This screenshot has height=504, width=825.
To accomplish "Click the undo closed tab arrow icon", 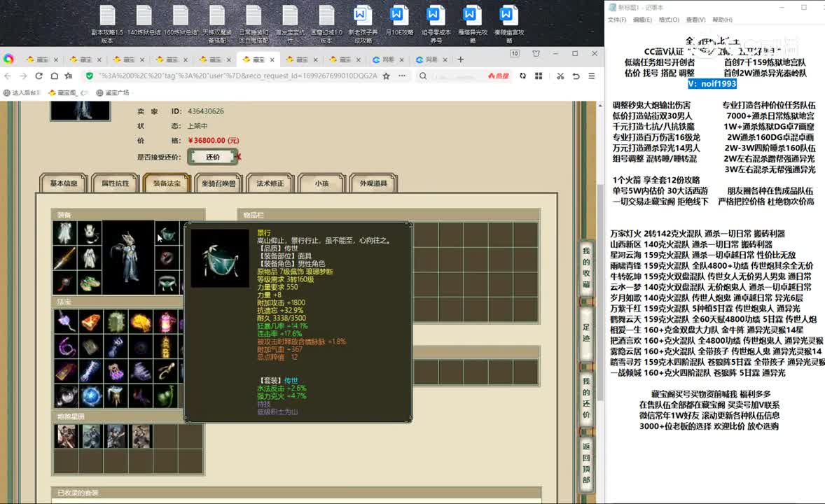I will 576,76.
